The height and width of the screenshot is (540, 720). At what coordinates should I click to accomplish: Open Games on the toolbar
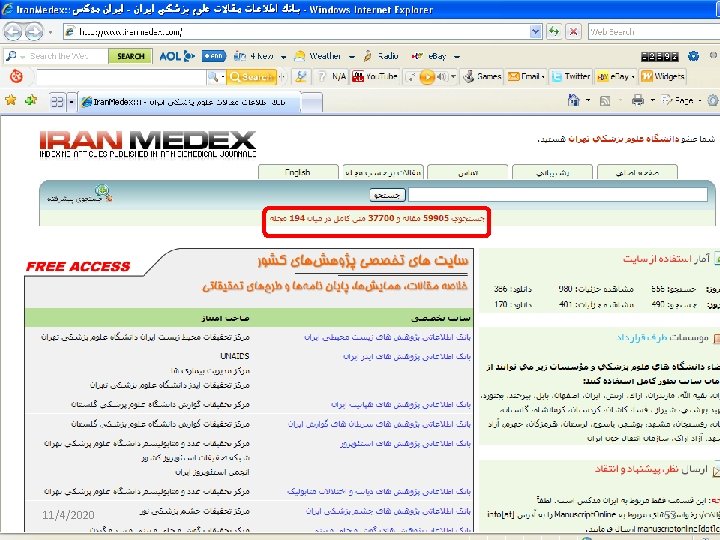[482, 77]
